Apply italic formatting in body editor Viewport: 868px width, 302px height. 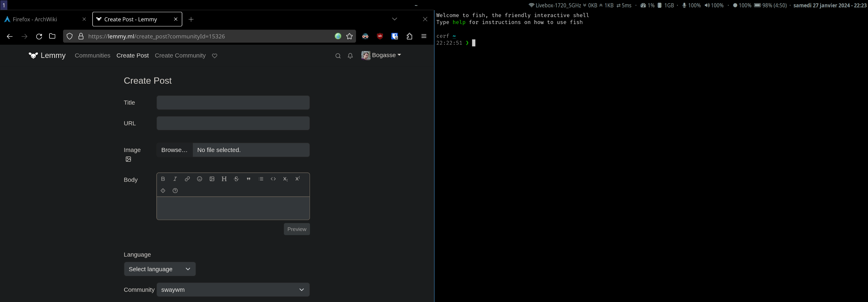click(175, 179)
